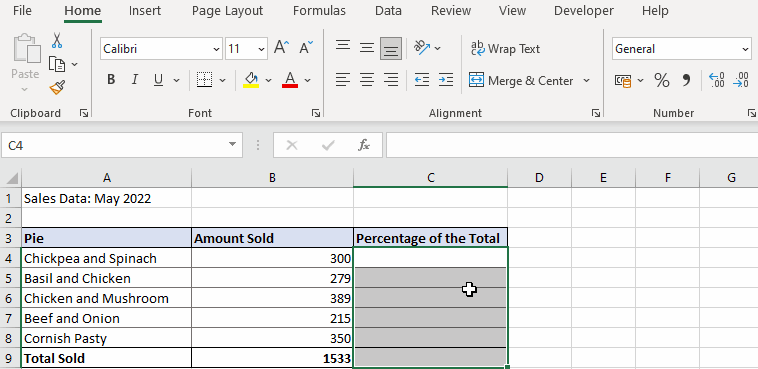
Task: Click Decrease Indent icon
Action: pyautogui.click(x=422, y=79)
